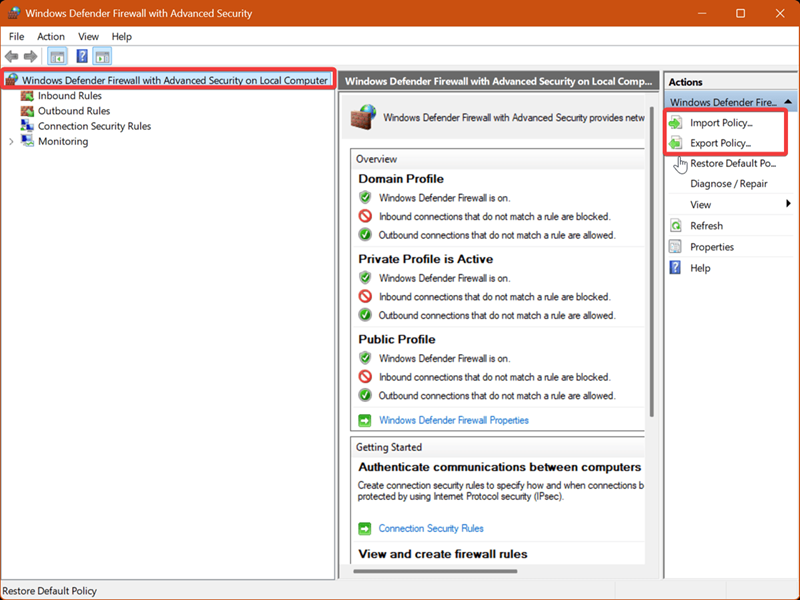This screenshot has width=800, height=600.
Task: Click the Connection Security Rules tree icon
Action: pos(27,126)
